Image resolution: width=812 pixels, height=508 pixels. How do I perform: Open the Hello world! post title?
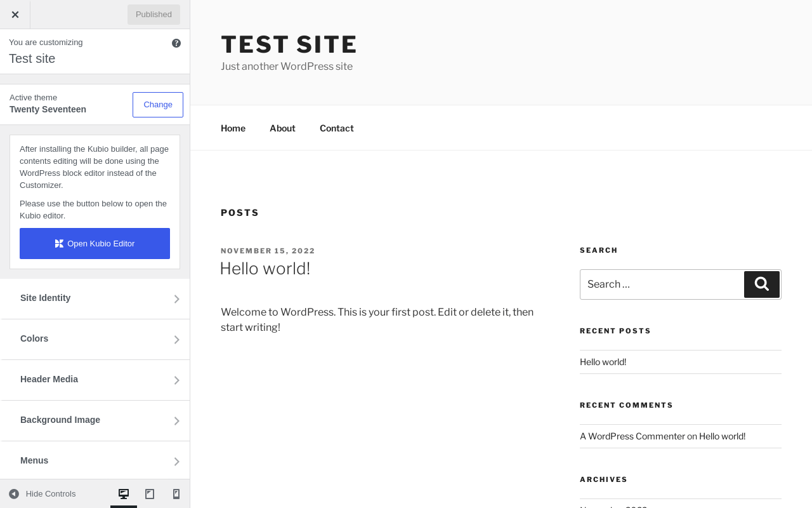coord(265,269)
